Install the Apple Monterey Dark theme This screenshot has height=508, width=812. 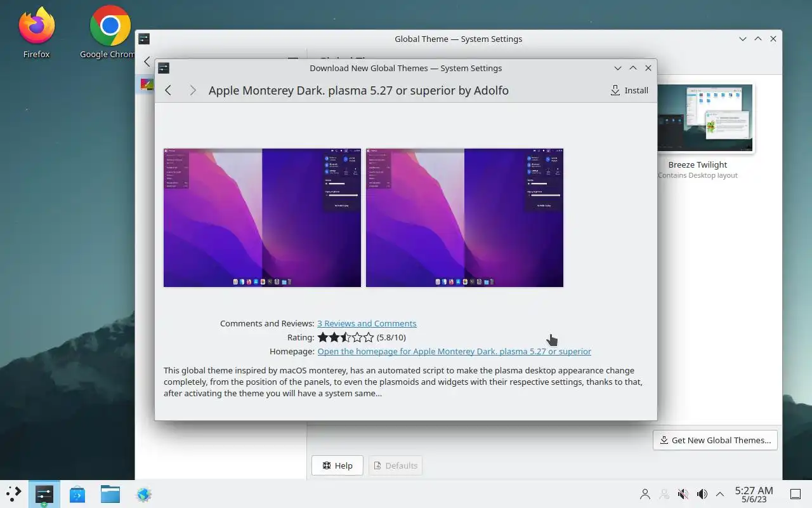click(629, 90)
